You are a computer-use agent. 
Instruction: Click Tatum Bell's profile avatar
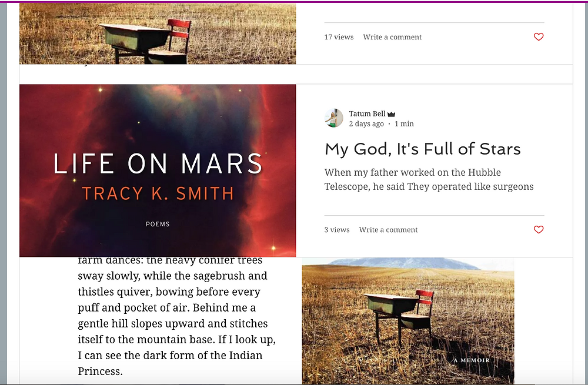pos(333,118)
